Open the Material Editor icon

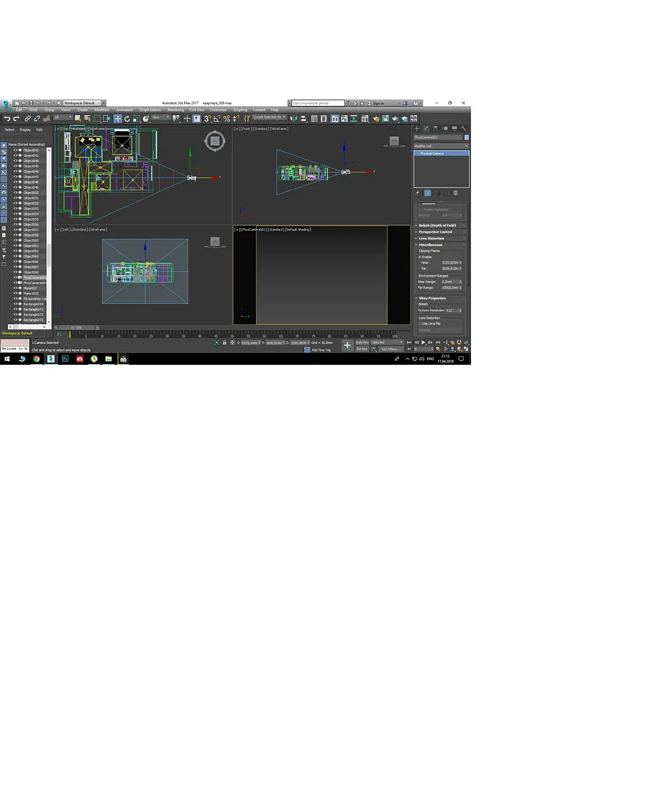tap(365, 119)
